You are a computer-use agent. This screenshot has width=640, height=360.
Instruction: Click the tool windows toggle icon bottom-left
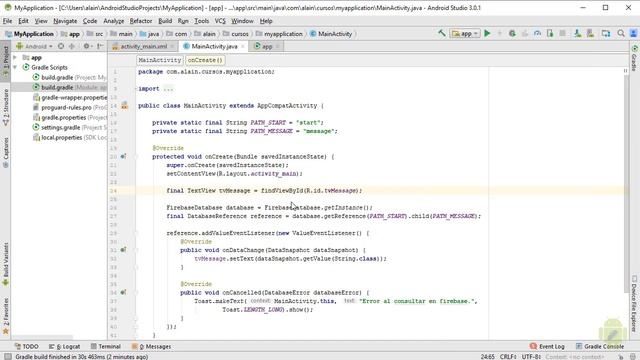[7, 356]
